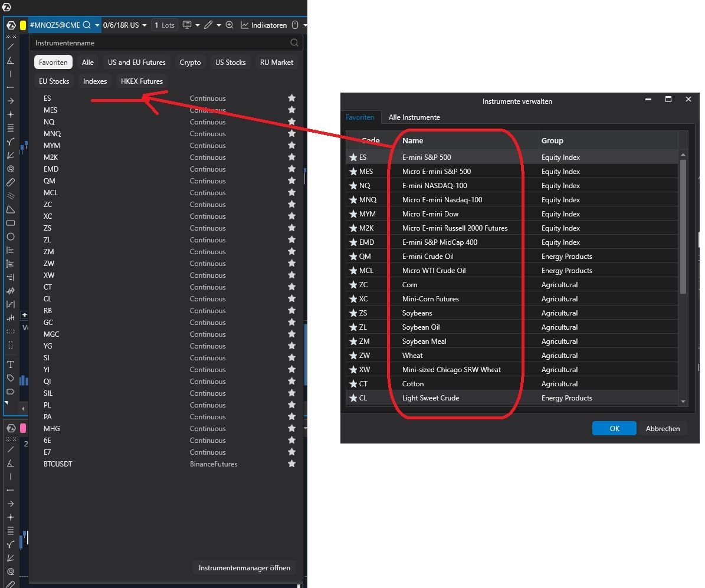705x588 pixels.
Task: Toggle star for ZW in Instrumente verwalten dialog
Action: point(353,356)
